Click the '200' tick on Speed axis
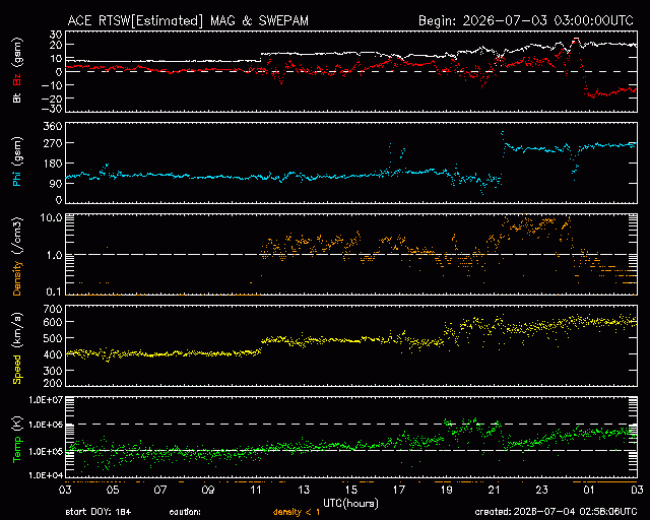This screenshot has width=650, height=520. coord(53,383)
